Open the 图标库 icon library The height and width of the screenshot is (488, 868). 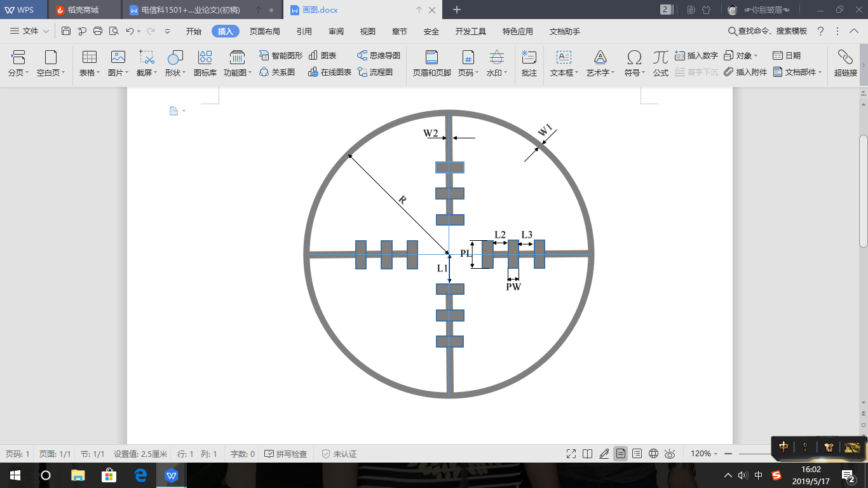[x=205, y=64]
